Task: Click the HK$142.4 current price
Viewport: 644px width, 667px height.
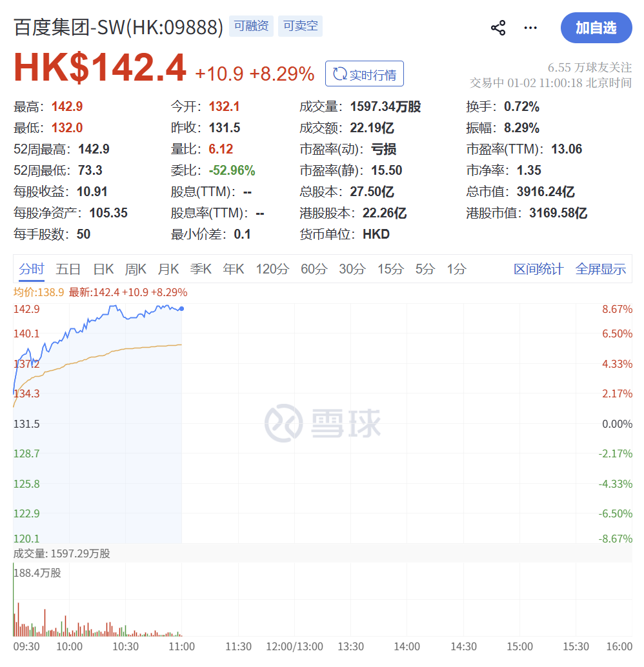Action: pos(100,67)
